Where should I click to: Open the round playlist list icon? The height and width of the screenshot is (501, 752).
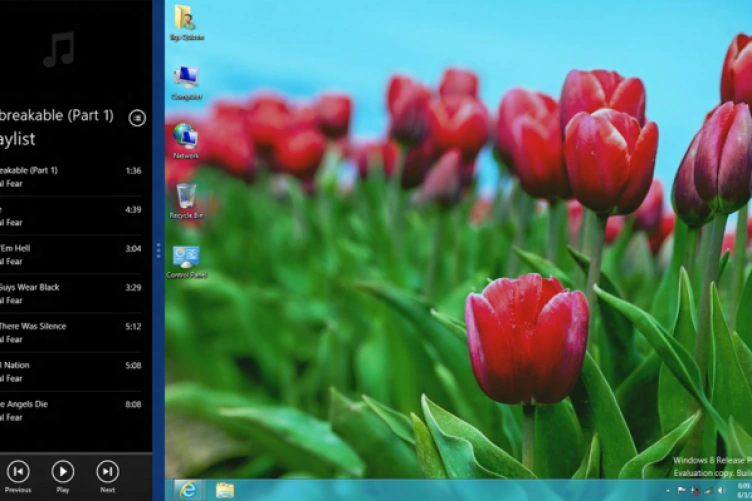(x=137, y=117)
